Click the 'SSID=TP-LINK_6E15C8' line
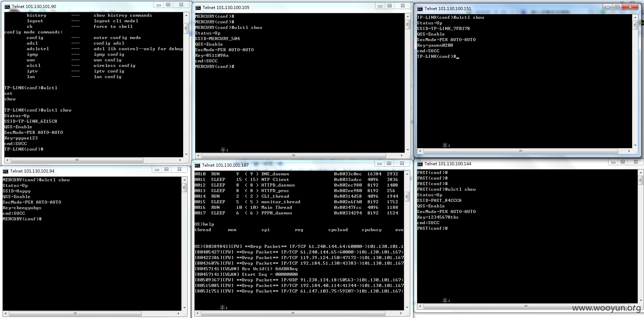Screen dimensions: 644x318 tap(31, 121)
